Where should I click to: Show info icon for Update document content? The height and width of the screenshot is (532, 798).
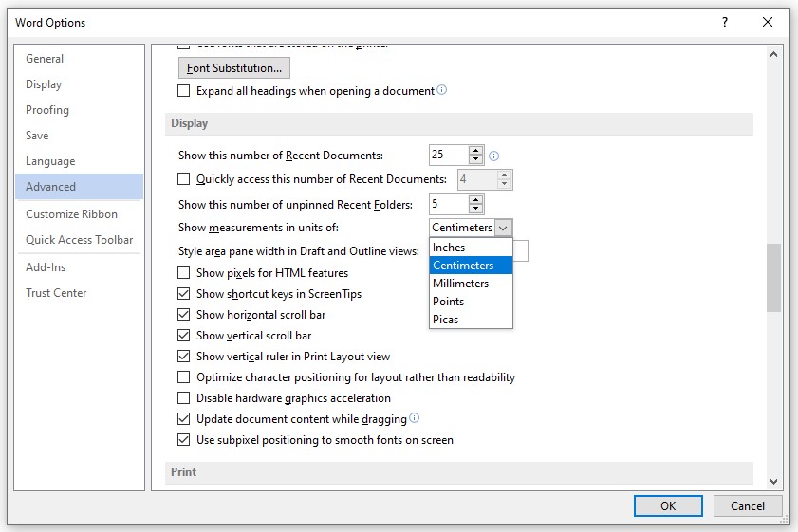[415, 418]
